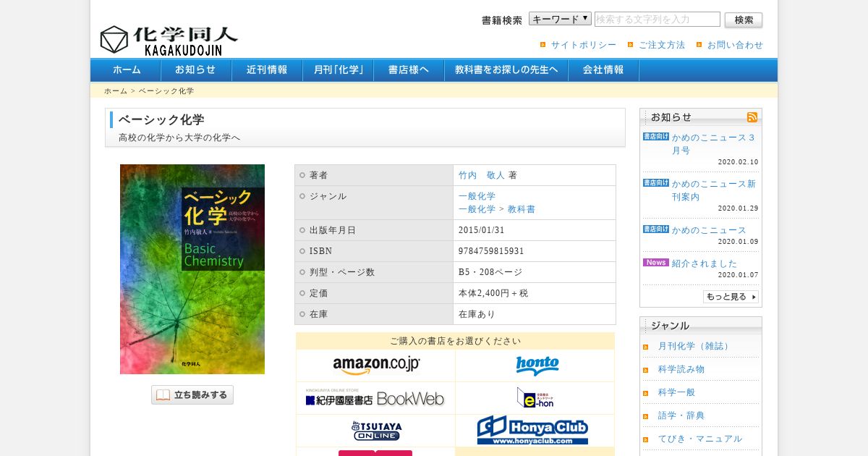Open the e-hon store logo
The height and width of the screenshot is (456, 868).
535,397
